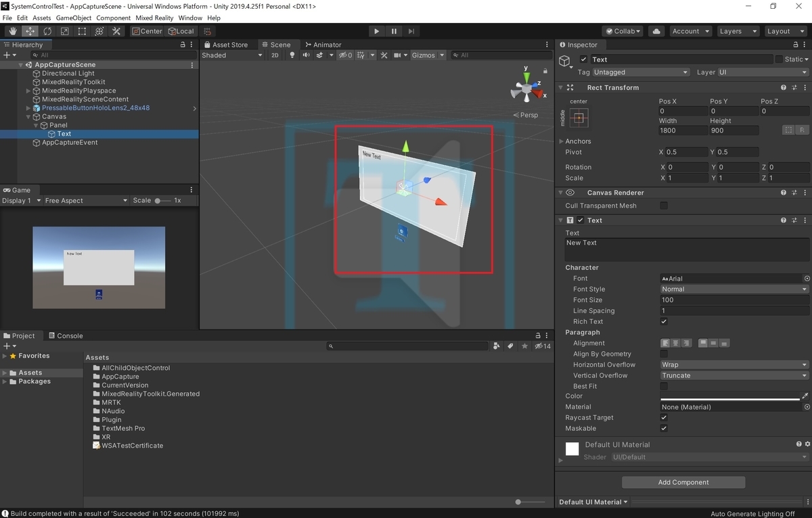Viewport: 812px width, 518px height.
Task: Toggle the 2D scene view mode
Action: coord(275,55)
